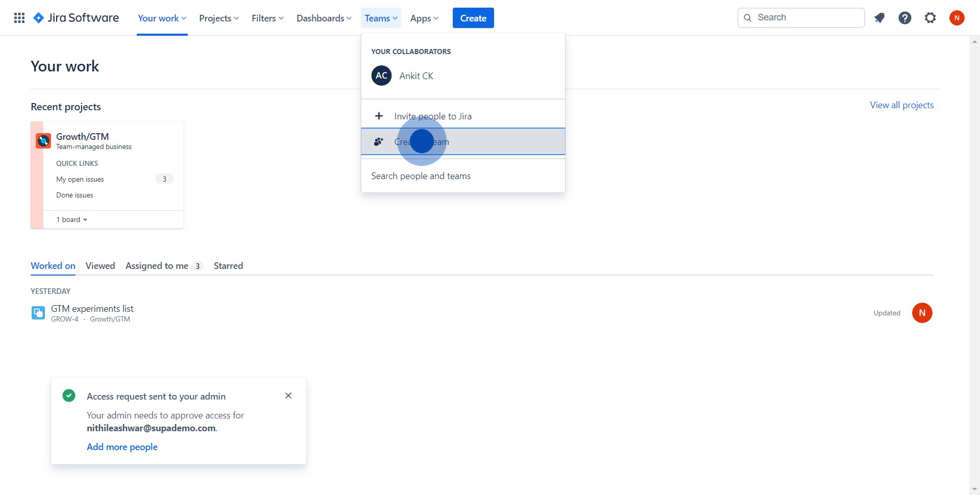980x495 pixels.
Task: Expand the 1 board dropdown
Action: pyautogui.click(x=71, y=219)
